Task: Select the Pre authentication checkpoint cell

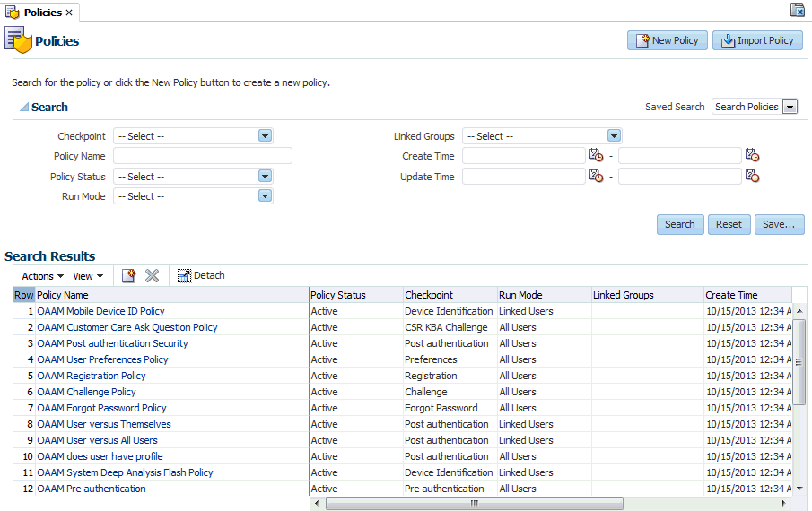Action: tap(450, 489)
